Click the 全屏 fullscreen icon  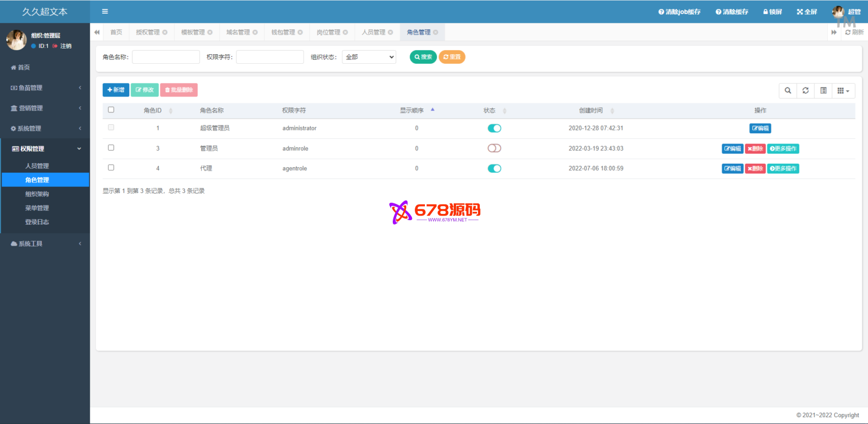tap(800, 12)
